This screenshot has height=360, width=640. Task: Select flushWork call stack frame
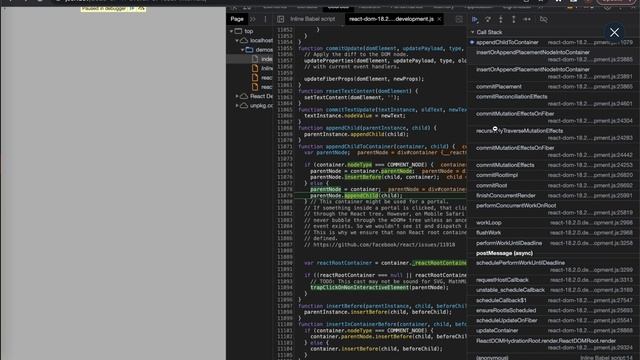coord(554,233)
